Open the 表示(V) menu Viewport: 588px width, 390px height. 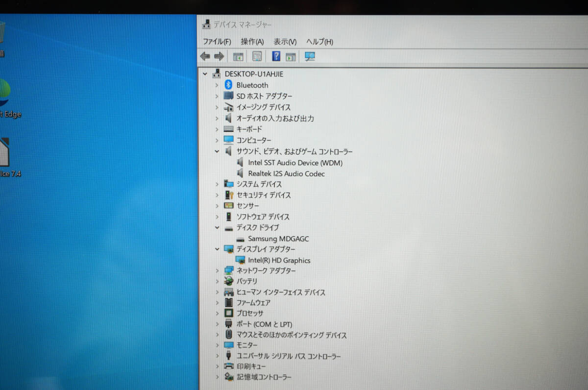[285, 42]
